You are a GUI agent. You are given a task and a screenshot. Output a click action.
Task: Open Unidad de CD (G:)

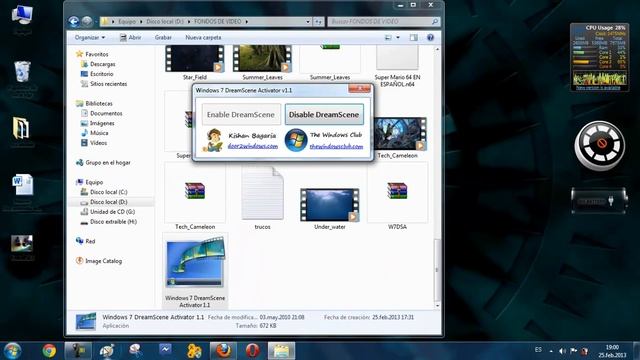pyautogui.click(x=112, y=212)
